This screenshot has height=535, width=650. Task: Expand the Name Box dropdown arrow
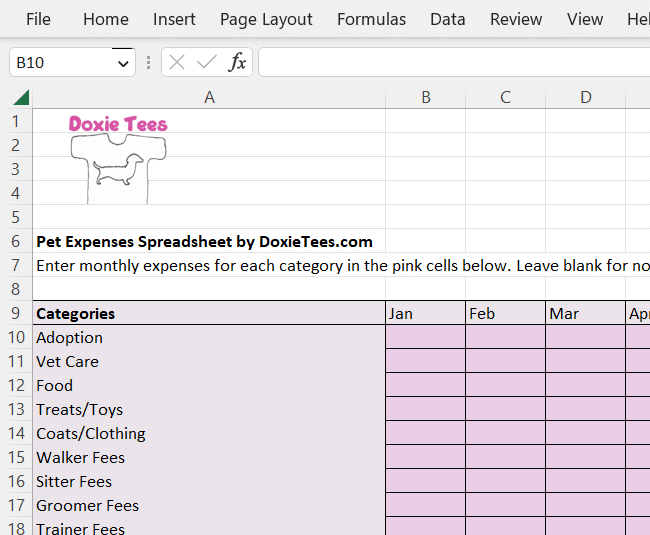pyautogui.click(x=123, y=63)
